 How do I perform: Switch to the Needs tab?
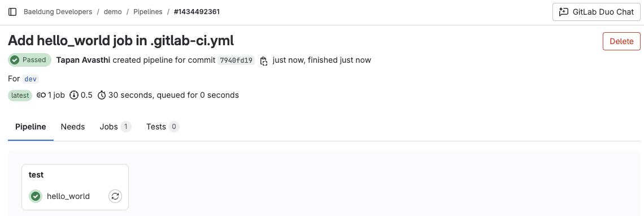73,127
